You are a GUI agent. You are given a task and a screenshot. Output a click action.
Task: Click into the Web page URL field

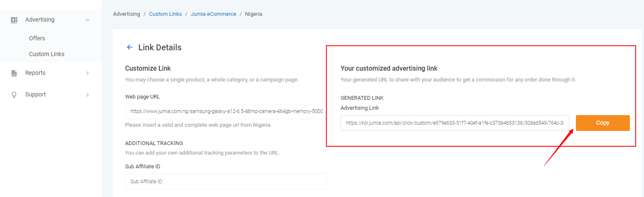(x=225, y=111)
